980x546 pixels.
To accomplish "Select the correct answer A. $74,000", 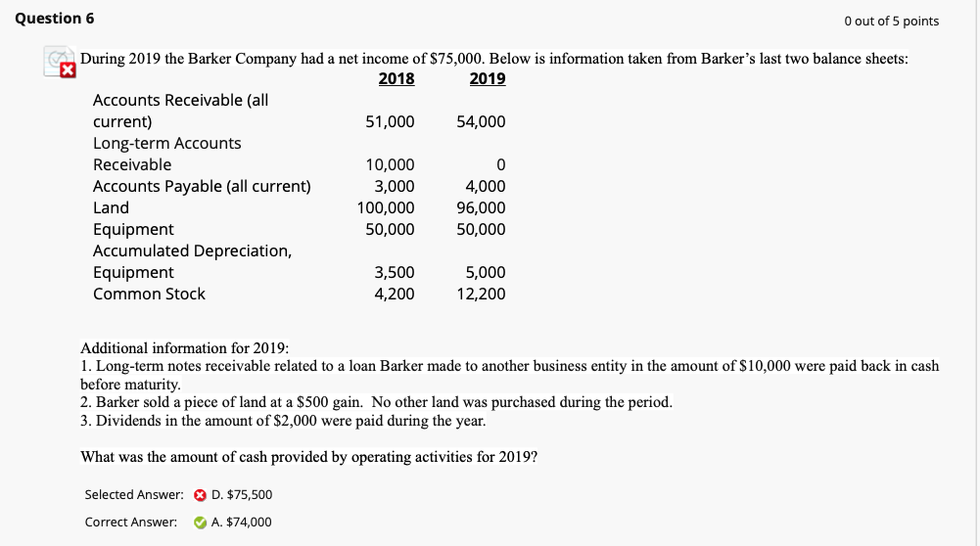I will (241, 523).
